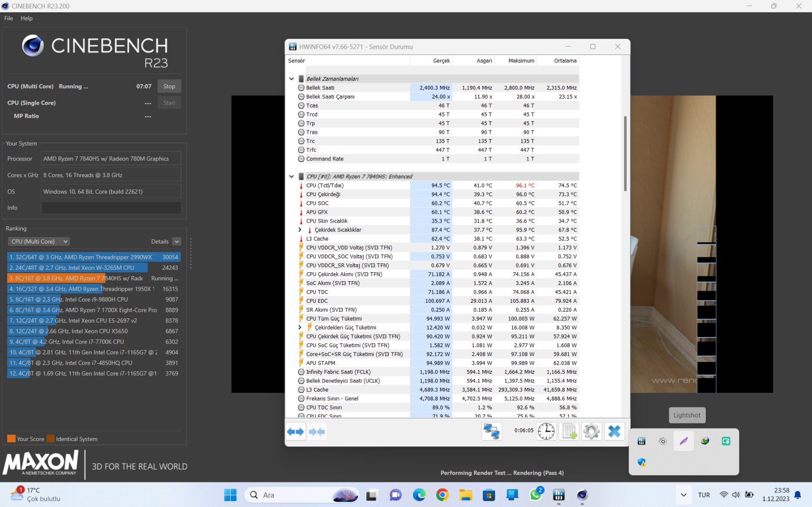Image resolution: width=812 pixels, height=507 pixels.
Task: Click the taskbar search box Ara
Action: [x=302, y=495]
